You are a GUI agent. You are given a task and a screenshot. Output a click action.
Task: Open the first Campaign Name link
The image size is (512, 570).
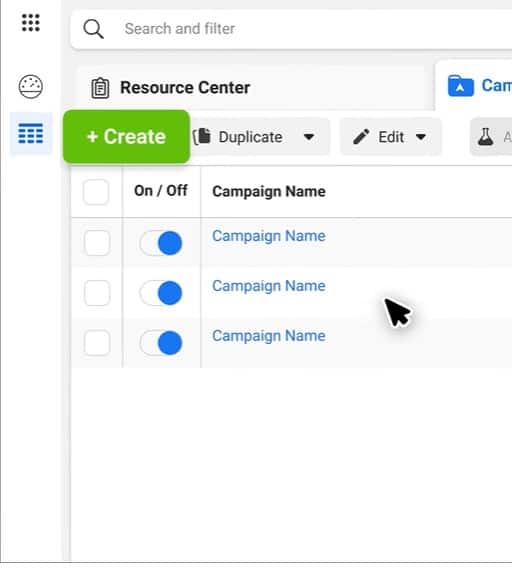pyautogui.click(x=269, y=236)
